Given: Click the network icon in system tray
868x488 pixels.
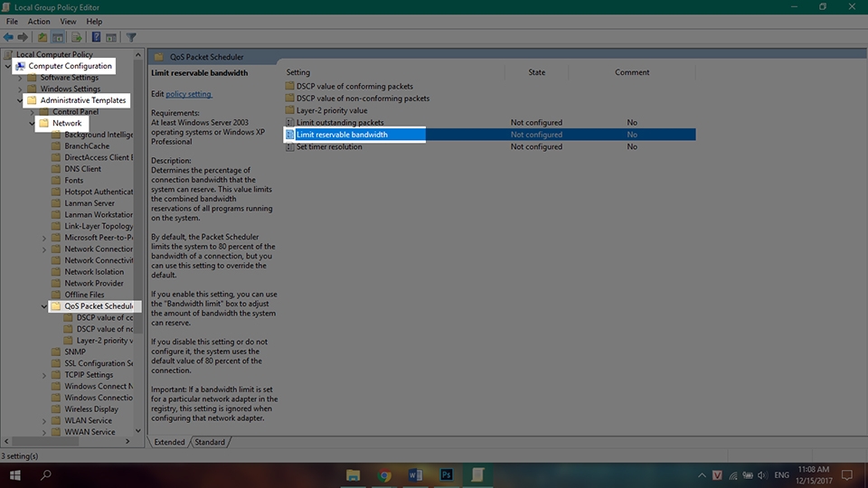Looking at the screenshot, I should (733, 475).
